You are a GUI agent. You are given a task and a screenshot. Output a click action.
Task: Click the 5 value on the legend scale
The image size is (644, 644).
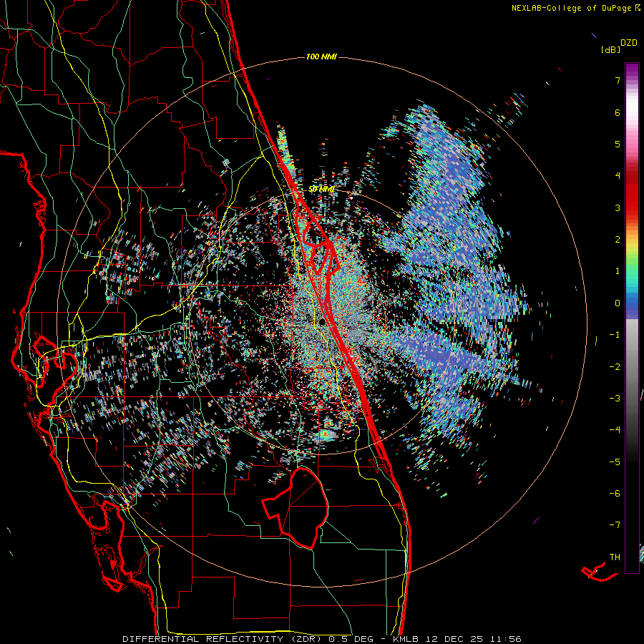click(x=618, y=144)
